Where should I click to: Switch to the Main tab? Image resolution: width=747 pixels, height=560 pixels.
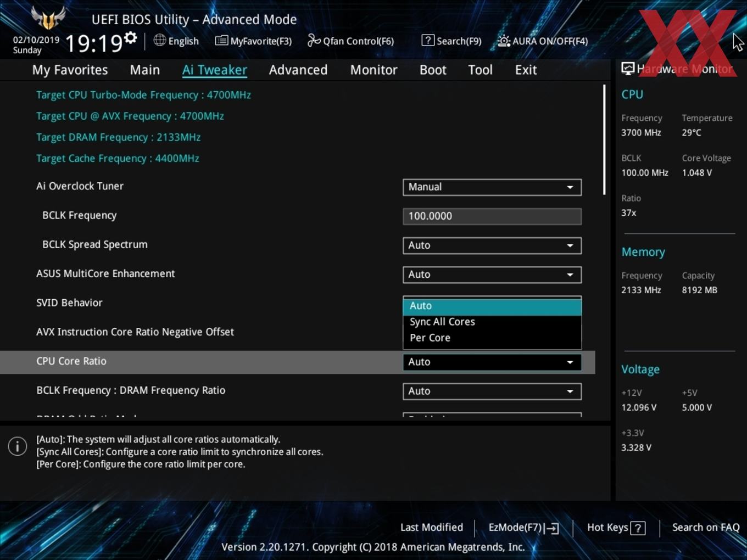tap(145, 70)
